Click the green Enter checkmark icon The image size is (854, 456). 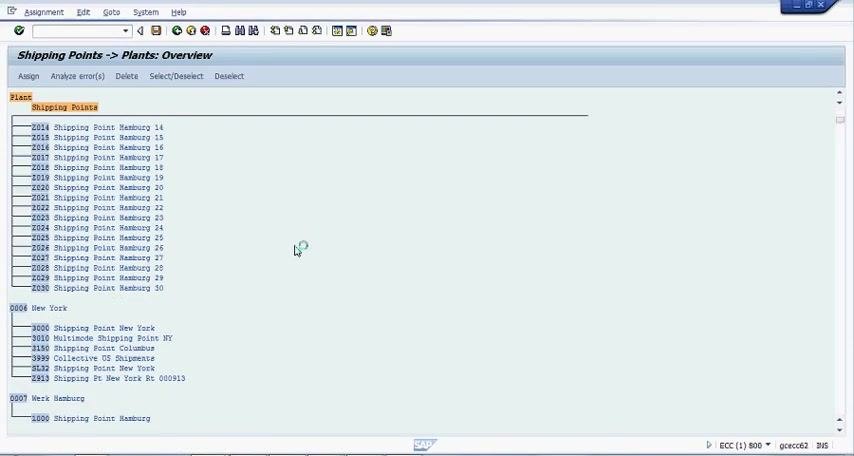[19, 31]
